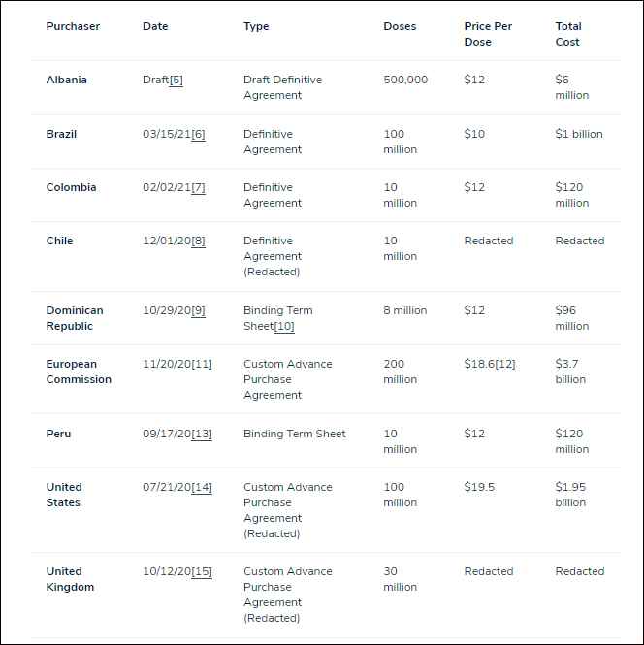Click footnote 12 next to $18.6 price

(x=505, y=365)
